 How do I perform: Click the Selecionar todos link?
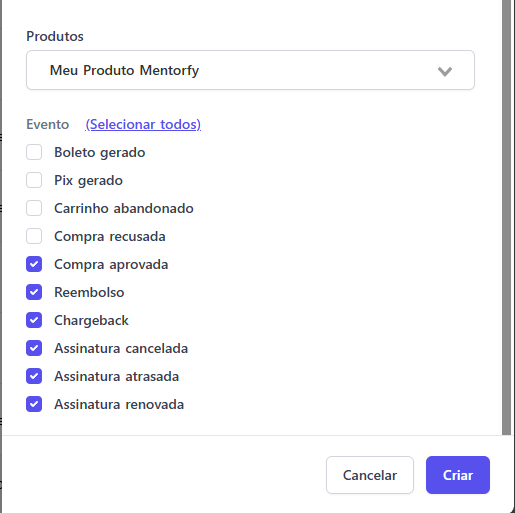tap(143, 124)
